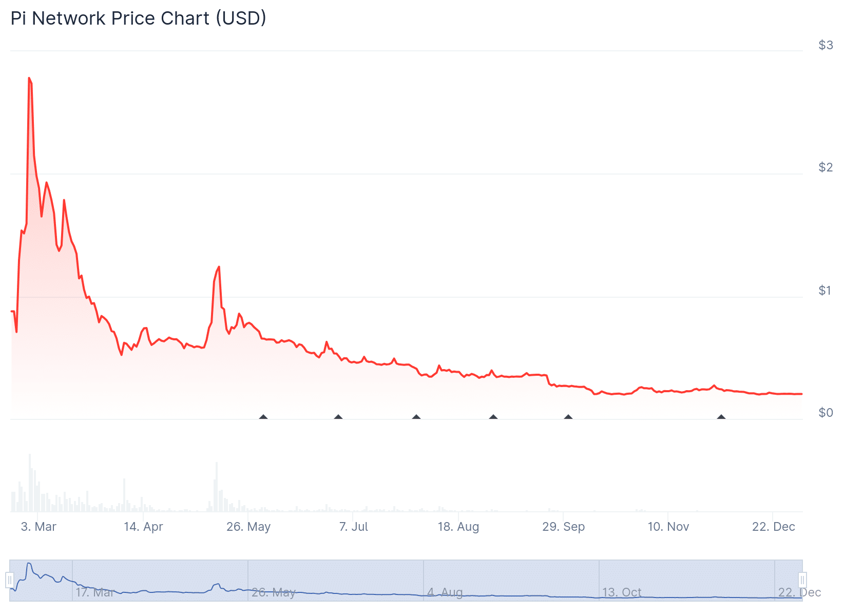Image resolution: width=844 pixels, height=616 pixels.
Task: Click the event marker near late May
Action: [263, 417]
